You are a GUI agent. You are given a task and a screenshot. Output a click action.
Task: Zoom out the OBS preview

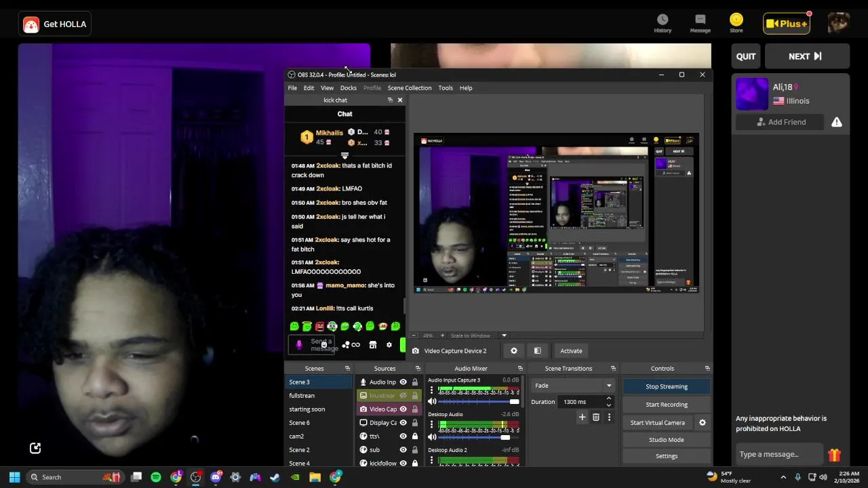pyautogui.click(x=414, y=335)
